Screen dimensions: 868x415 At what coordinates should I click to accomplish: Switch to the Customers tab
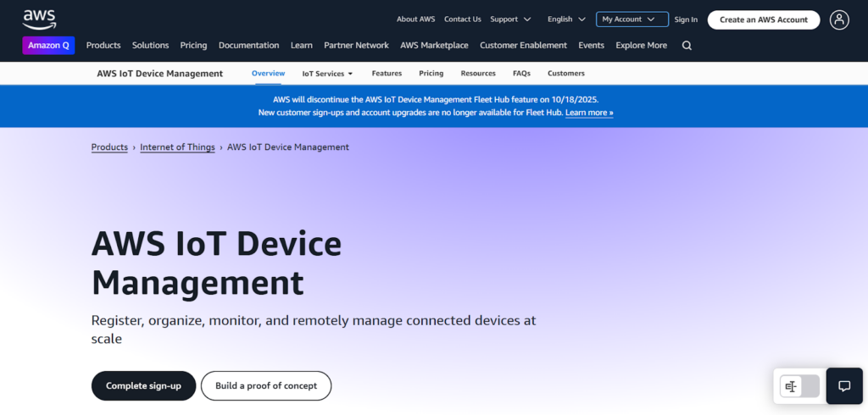(x=565, y=74)
